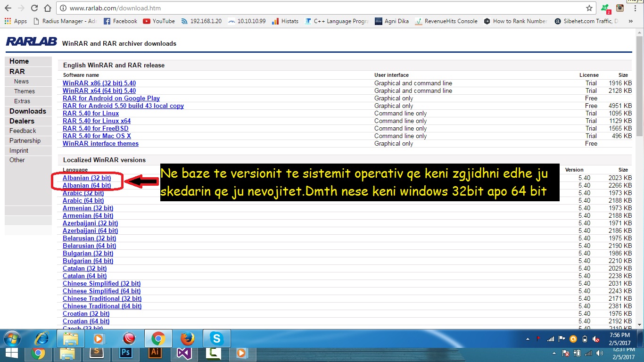The height and width of the screenshot is (362, 644).
Task: Open the How to Rank Number bookmark
Action: tap(515, 21)
